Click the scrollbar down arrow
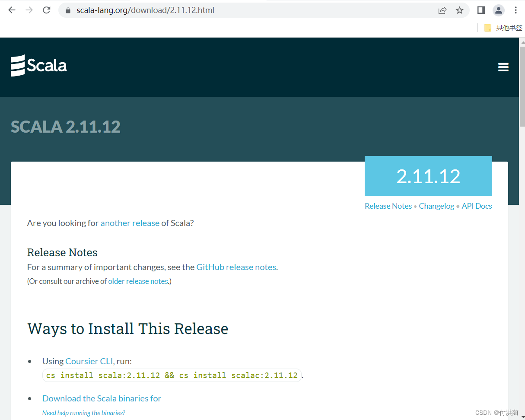 522,417
